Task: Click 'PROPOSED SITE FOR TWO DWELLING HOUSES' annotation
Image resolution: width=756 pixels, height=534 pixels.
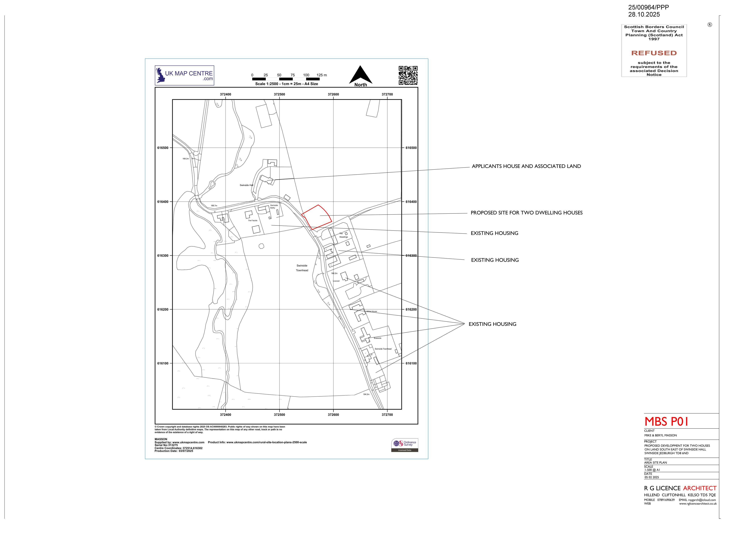Action: pos(527,213)
